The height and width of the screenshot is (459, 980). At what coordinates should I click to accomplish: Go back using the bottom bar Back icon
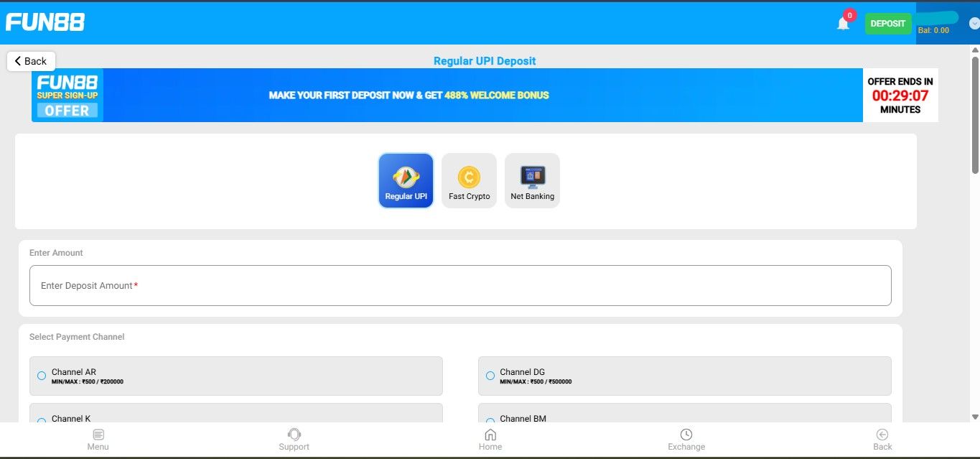(x=882, y=439)
